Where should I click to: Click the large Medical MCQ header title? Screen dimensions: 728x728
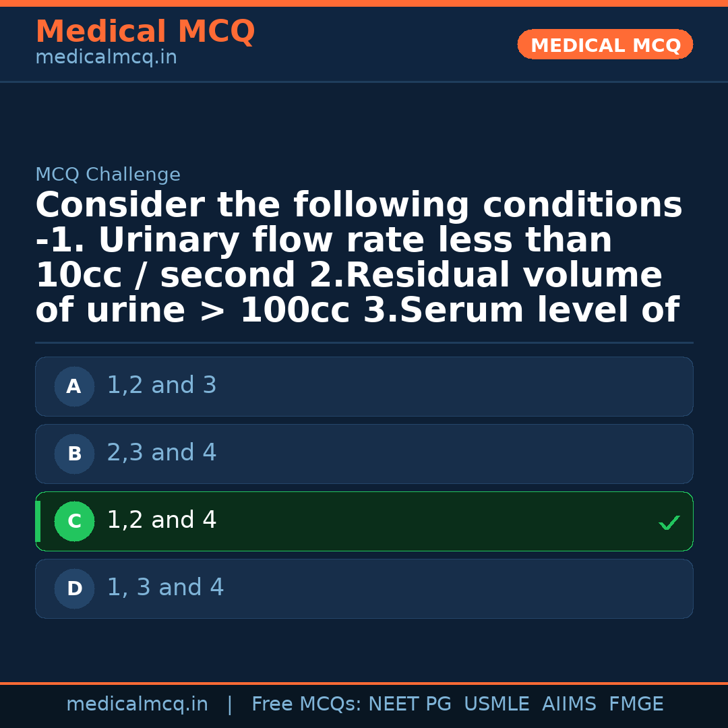pos(145,32)
